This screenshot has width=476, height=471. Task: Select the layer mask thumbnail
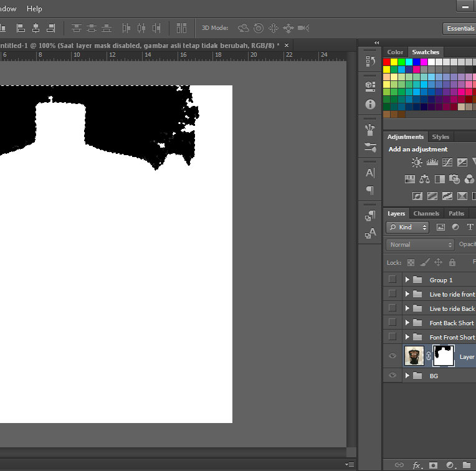point(443,356)
